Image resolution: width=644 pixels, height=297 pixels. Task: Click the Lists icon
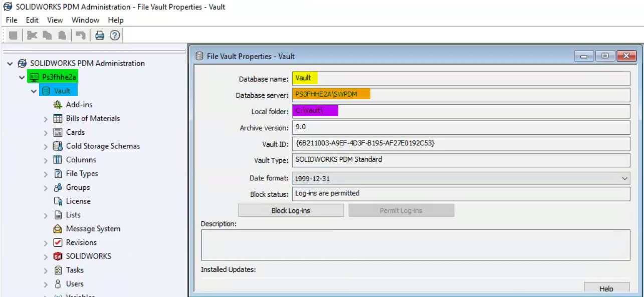click(58, 215)
